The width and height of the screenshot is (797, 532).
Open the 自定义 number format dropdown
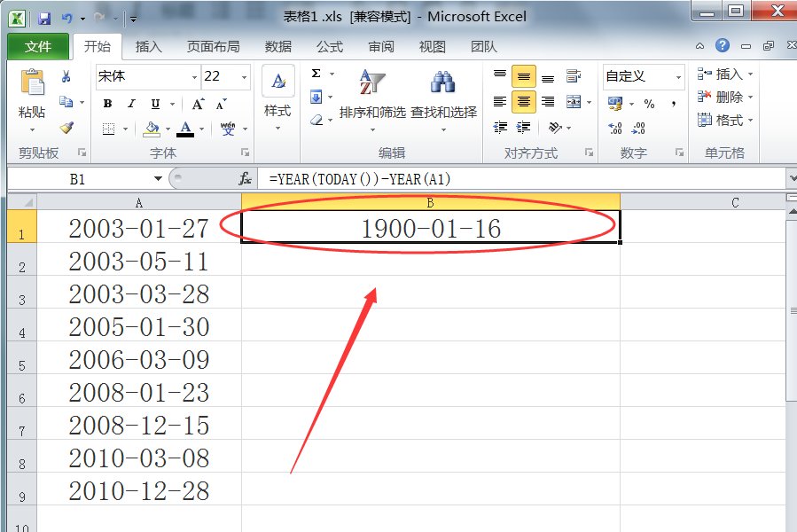click(x=642, y=77)
